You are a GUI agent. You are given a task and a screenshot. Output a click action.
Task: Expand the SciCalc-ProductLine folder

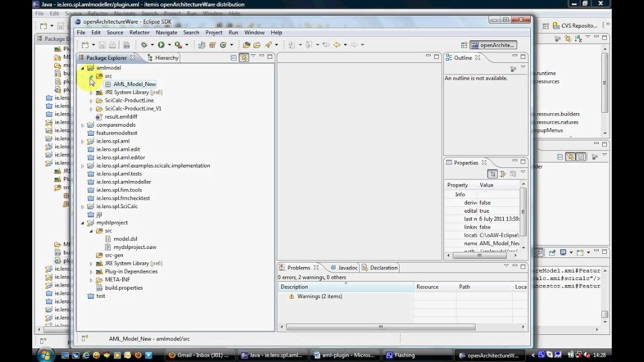click(x=91, y=101)
